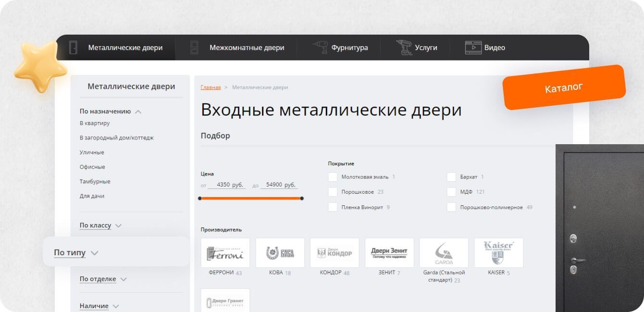Click the screwdriver icon next to Услуги
The image size is (644, 312).
404,48
